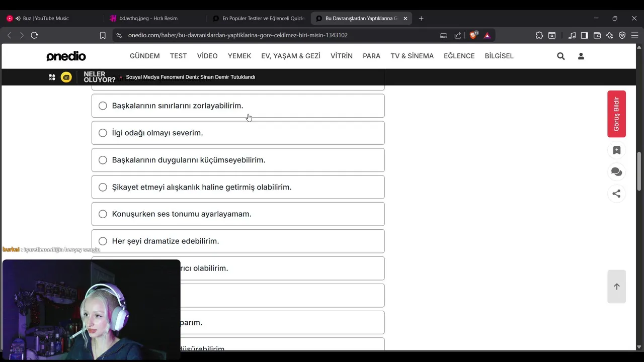Go forward to next page

tap(22, 35)
